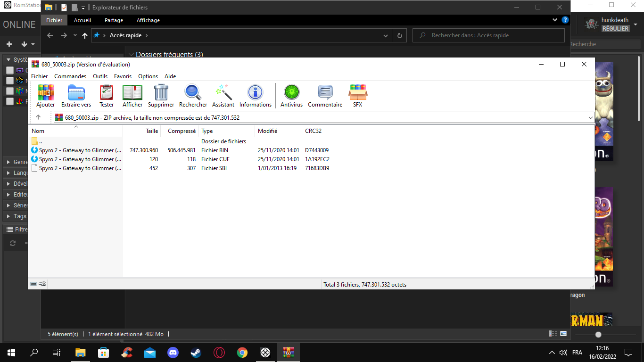The image size is (644, 362).
Task: Expand the Langue filter section
Action: [x=8, y=173]
